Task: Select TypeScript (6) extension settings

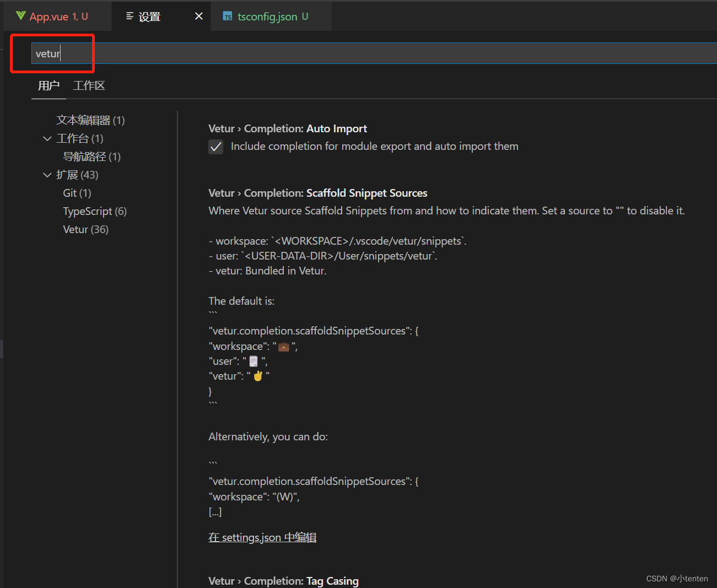Action: point(95,211)
